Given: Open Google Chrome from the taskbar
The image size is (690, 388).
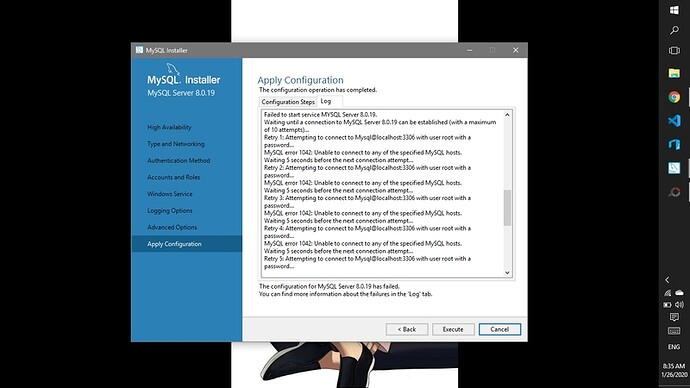Looking at the screenshot, I should click(x=674, y=97).
